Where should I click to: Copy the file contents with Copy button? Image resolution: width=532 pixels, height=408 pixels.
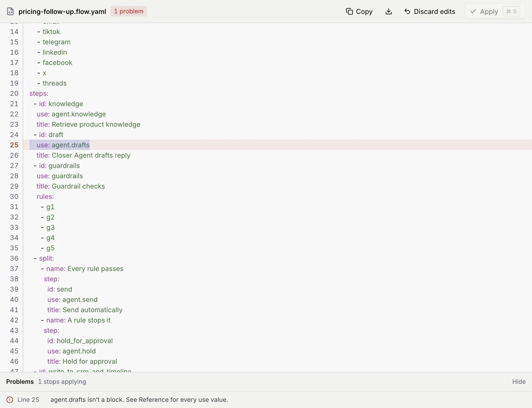(x=359, y=11)
